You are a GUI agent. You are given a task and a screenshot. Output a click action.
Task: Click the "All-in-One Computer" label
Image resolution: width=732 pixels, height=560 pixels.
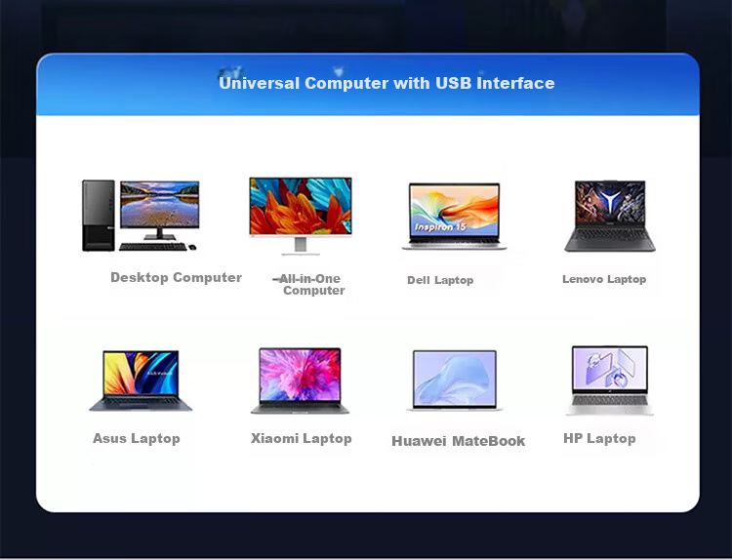310,284
